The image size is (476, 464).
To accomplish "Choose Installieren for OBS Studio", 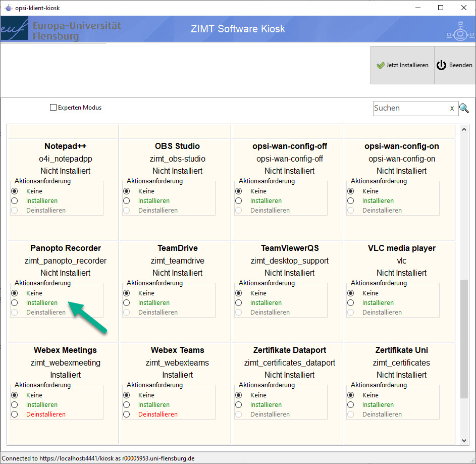I will 127,201.
